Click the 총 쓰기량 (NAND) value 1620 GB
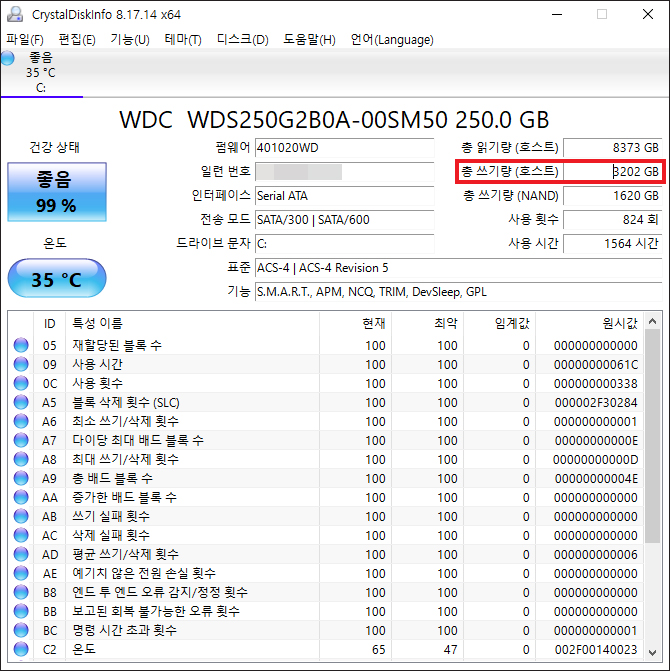Viewport: 670px width, 671px height. 613,196
